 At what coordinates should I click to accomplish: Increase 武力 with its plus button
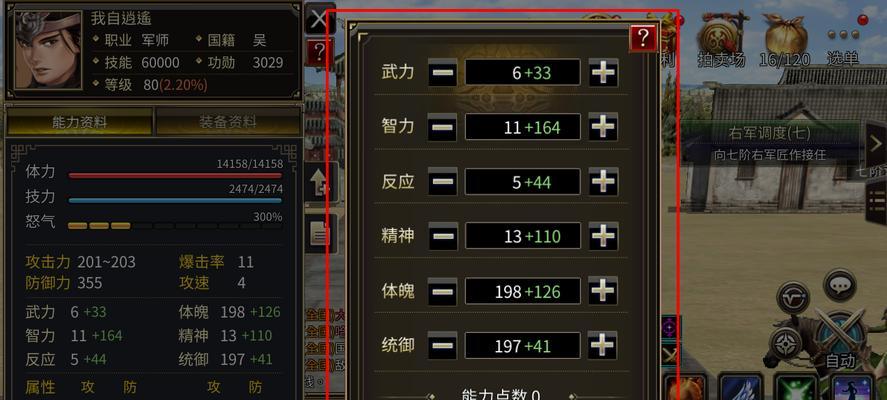603,73
